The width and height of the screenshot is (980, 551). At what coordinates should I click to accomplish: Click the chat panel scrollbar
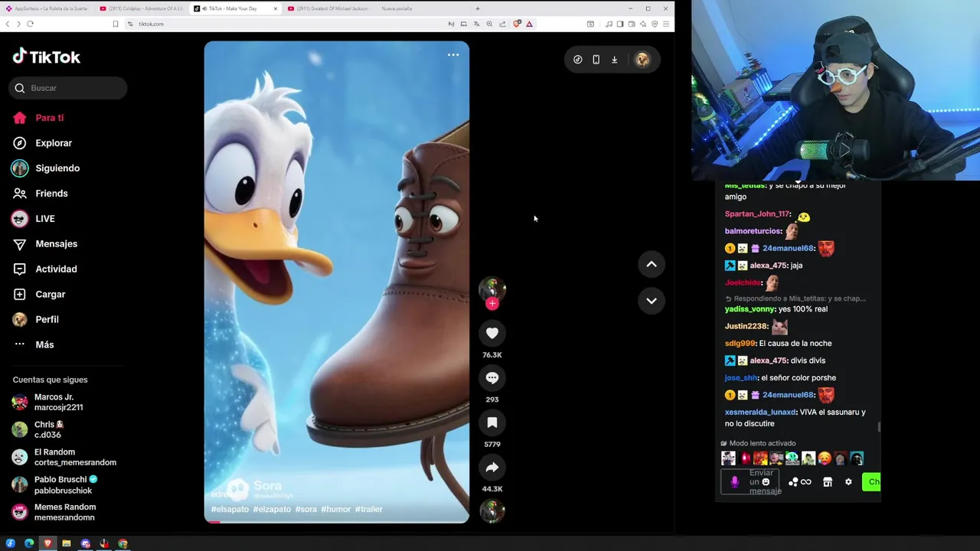pyautogui.click(x=879, y=427)
